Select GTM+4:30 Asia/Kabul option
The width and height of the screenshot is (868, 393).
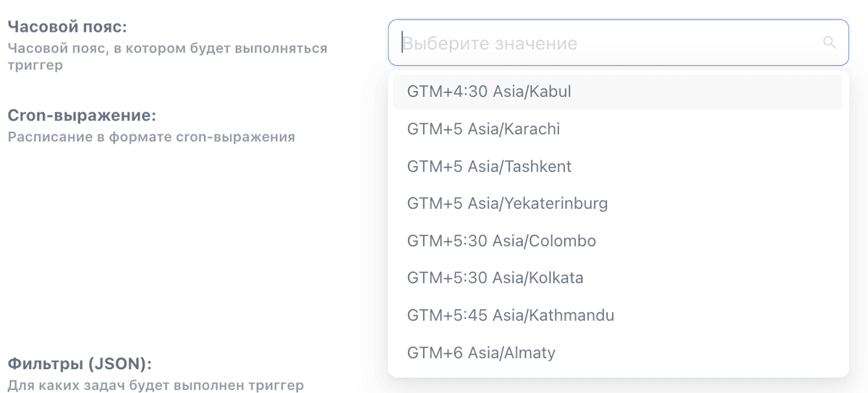[x=618, y=92]
